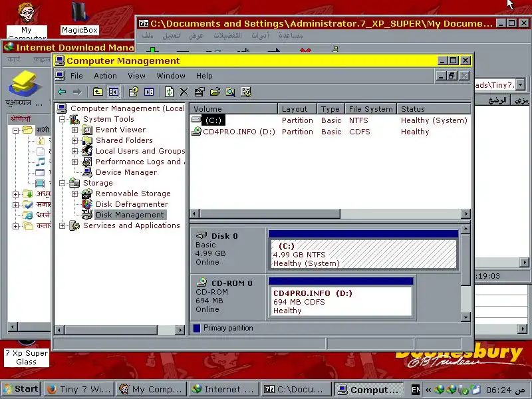
Task: Click the blue Primary partition legend swatch
Action: click(196, 328)
